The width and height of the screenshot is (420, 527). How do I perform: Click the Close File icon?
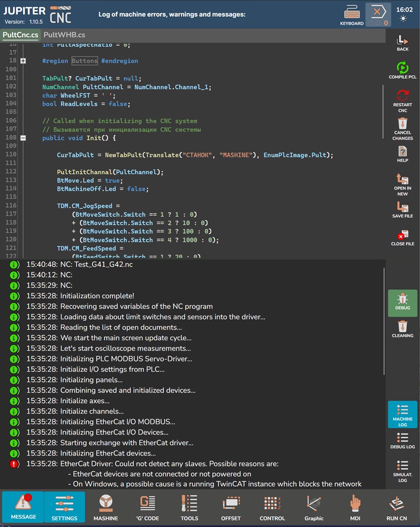coord(402,236)
